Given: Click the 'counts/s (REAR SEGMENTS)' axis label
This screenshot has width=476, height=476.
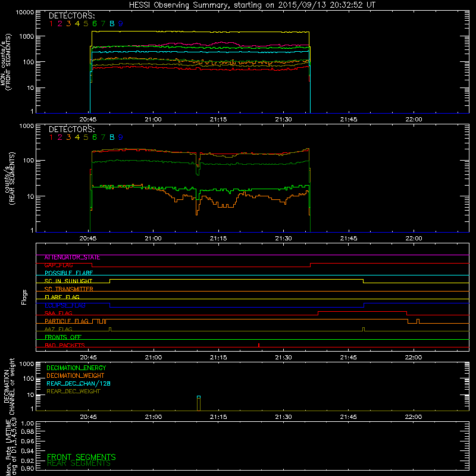Looking at the screenshot, I should point(10,178).
